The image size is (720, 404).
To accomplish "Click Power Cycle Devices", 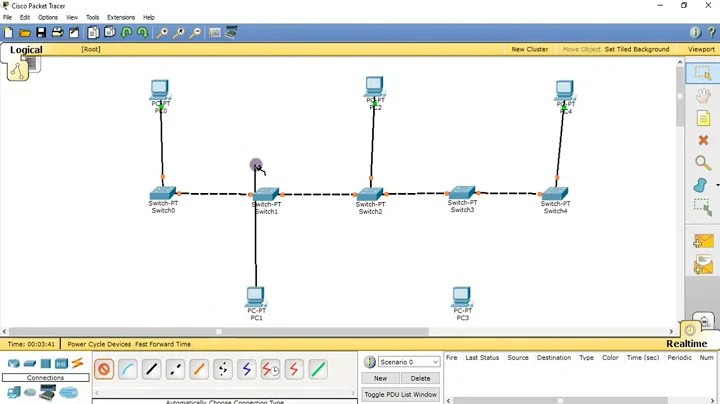I will (99, 344).
